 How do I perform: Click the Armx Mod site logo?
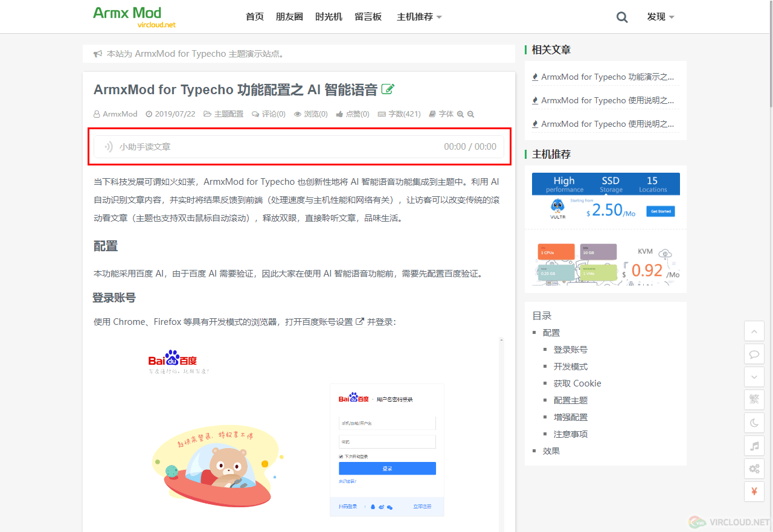(x=134, y=17)
